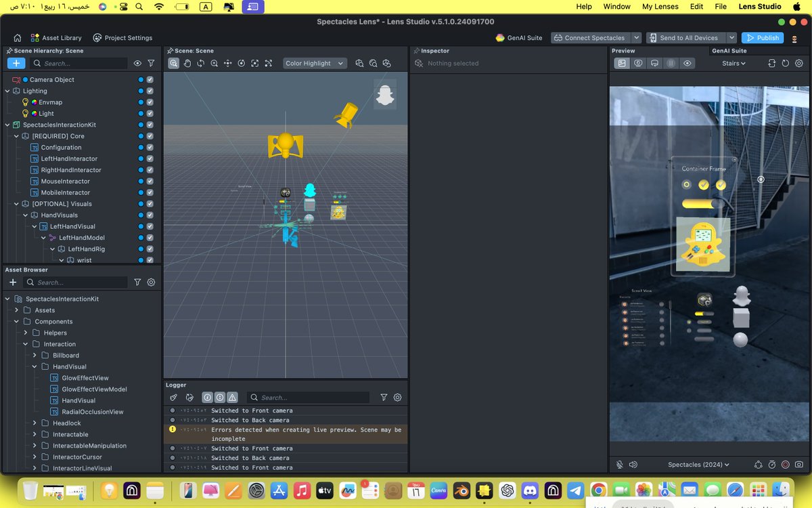Select the zoom magnifier tool in Scene toolbar

(x=214, y=63)
